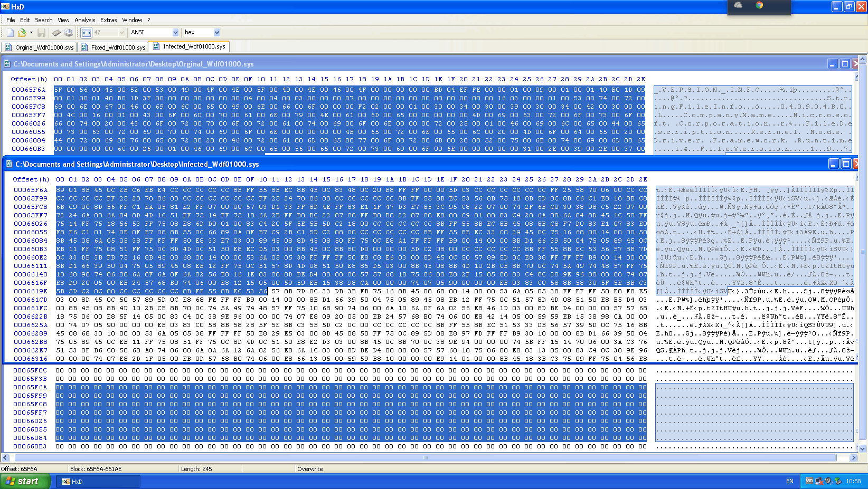The image size is (868, 489).
Task: Click the 'Offset: 65F6A' status bar entry
Action: click(19, 469)
